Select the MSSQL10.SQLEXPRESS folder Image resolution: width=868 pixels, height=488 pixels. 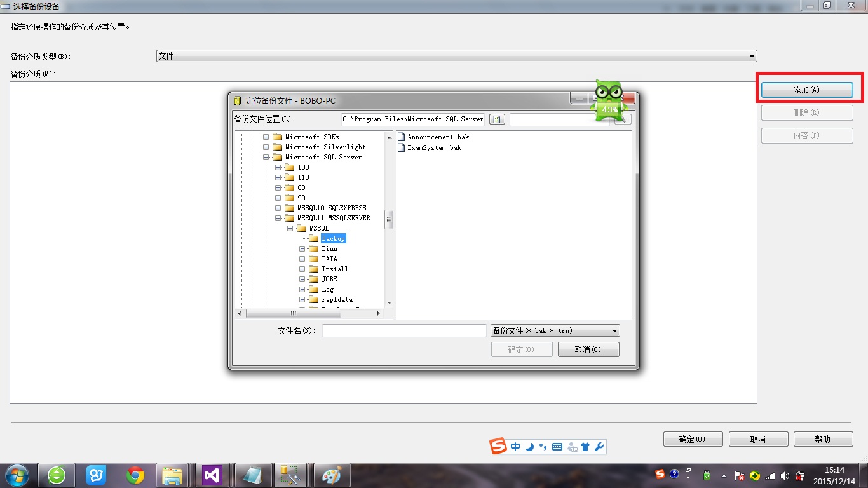[x=331, y=208]
